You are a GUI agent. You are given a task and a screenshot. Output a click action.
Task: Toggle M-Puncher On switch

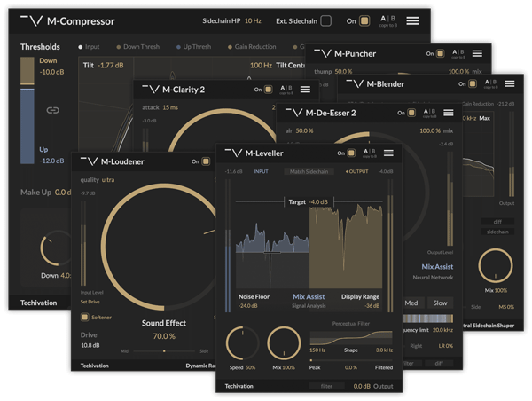tap(441, 53)
